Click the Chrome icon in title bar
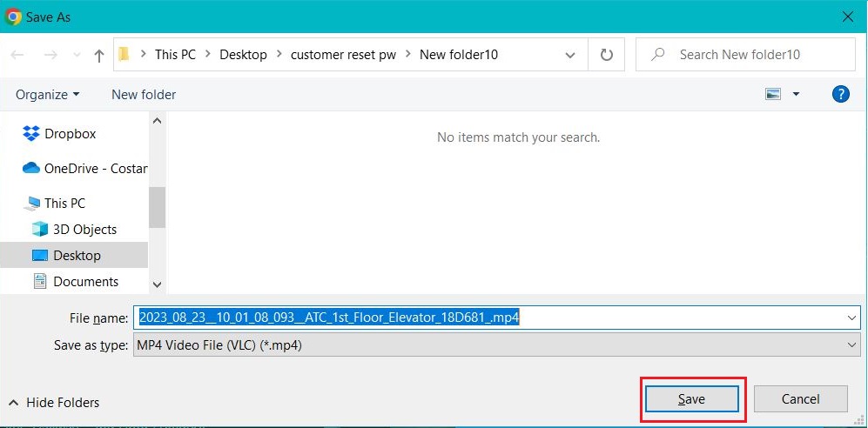Viewport: 868px width, 428px height. (13, 17)
